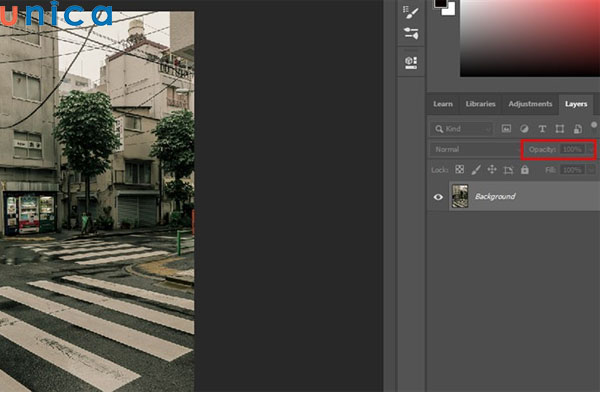Viewport: 600px width, 400px height.
Task: Filter layers by type layers icon
Action: 542,129
